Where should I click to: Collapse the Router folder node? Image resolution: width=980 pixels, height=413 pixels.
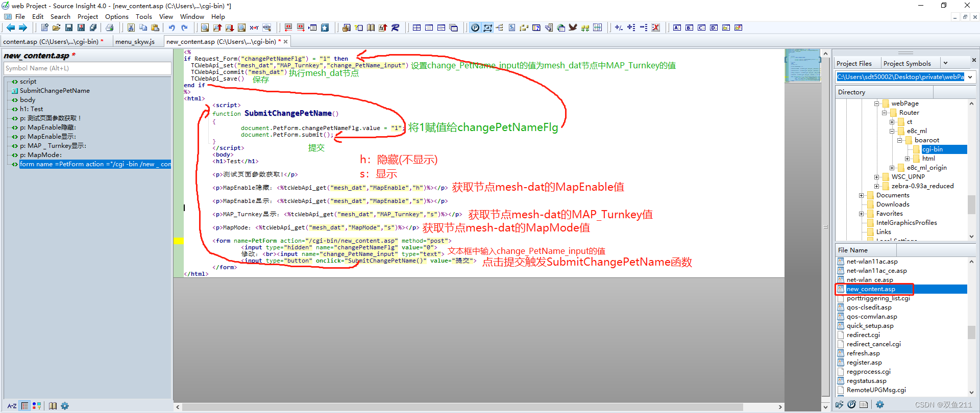884,113
